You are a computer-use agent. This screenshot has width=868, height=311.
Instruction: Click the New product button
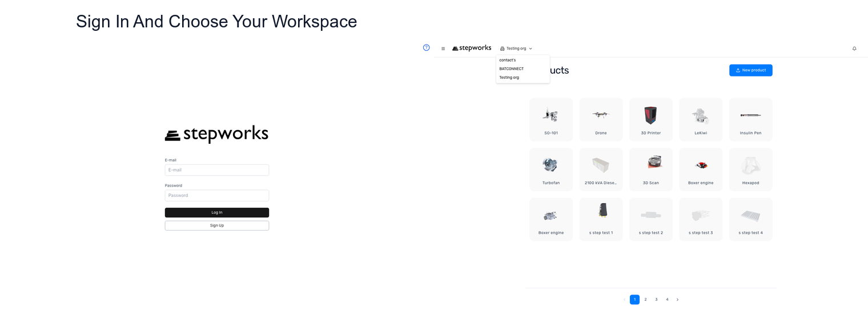[x=750, y=70]
